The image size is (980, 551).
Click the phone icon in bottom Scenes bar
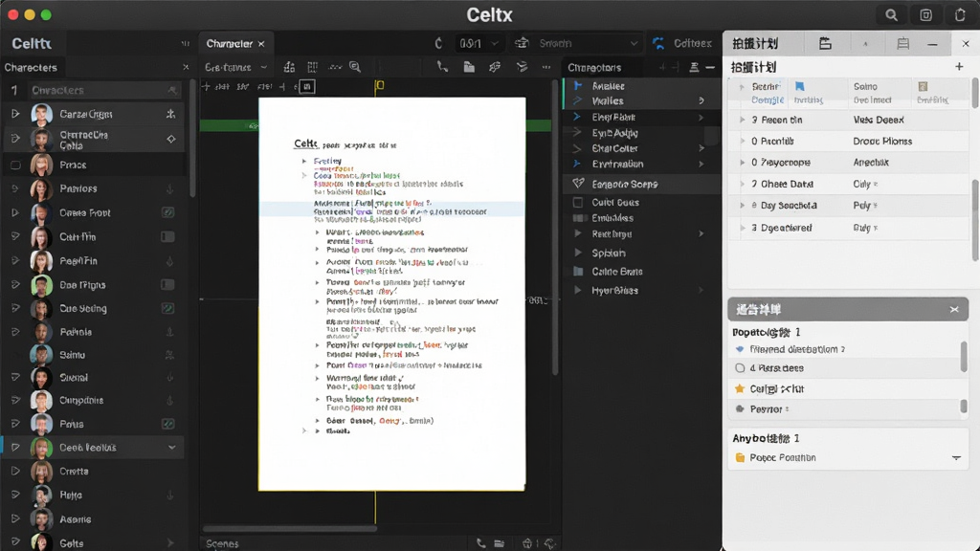pos(480,543)
